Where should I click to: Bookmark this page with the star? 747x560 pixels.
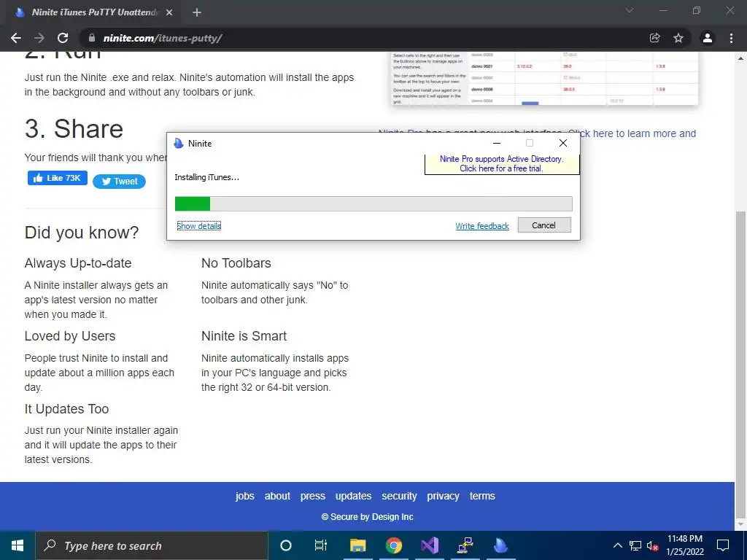click(678, 38)
